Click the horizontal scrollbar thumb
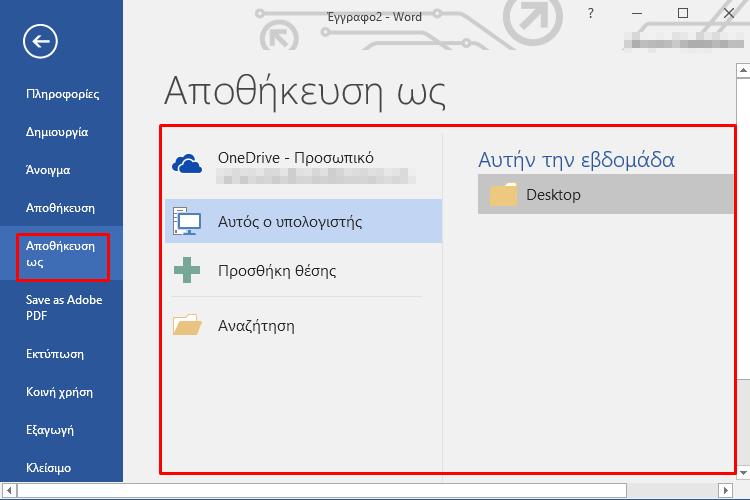The image size is (750, 500). 322,490
